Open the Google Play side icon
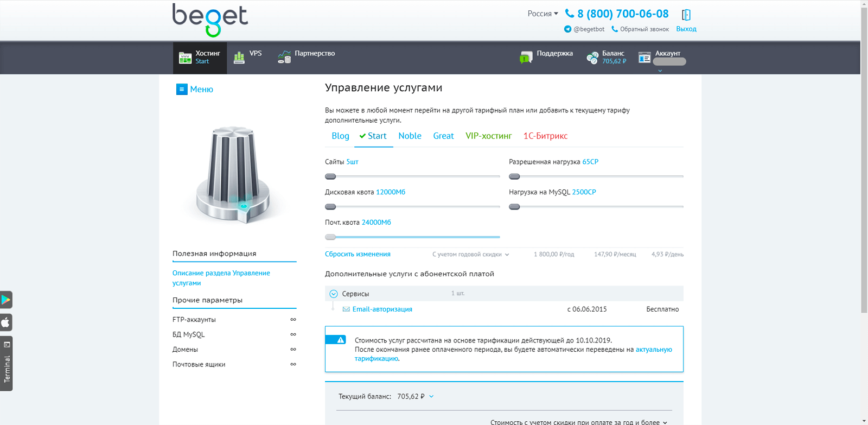868x425 pixels. pyautogui.click(x=6, y=300)
